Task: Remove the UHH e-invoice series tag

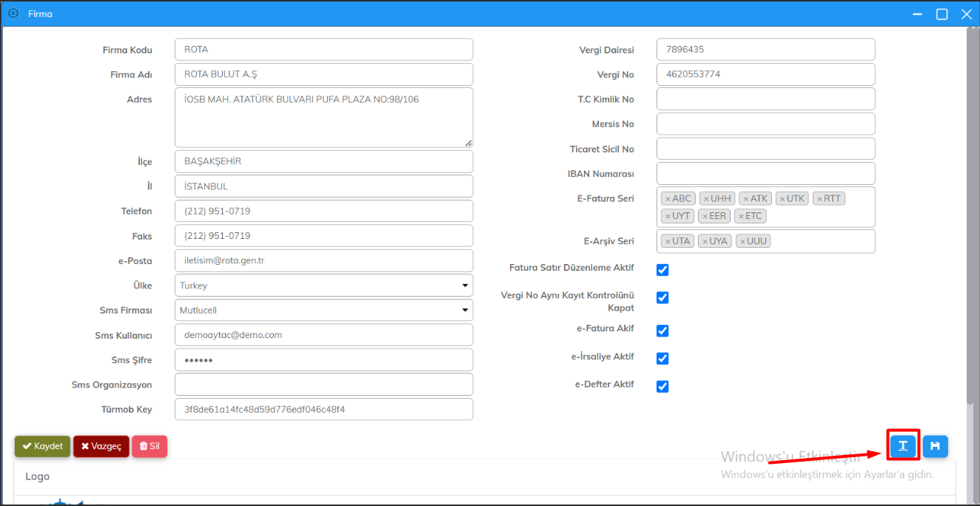Action: [x=706, y=199]
